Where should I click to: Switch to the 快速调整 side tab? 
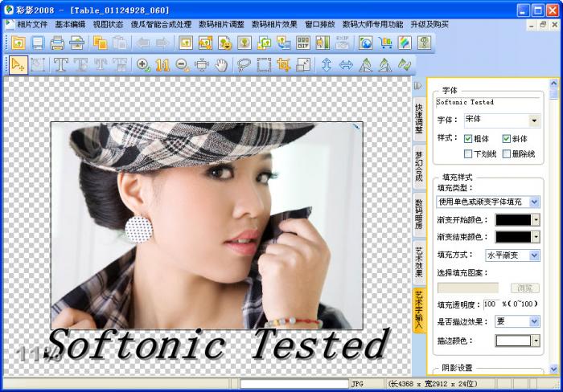tap(419, 118)
